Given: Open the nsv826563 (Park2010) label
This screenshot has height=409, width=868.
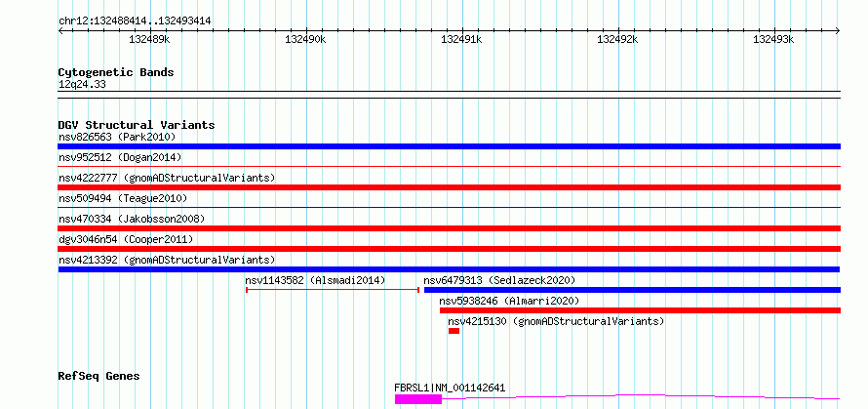Looking at the screenshot, I should pyautogui.click(x=117, y=137).
